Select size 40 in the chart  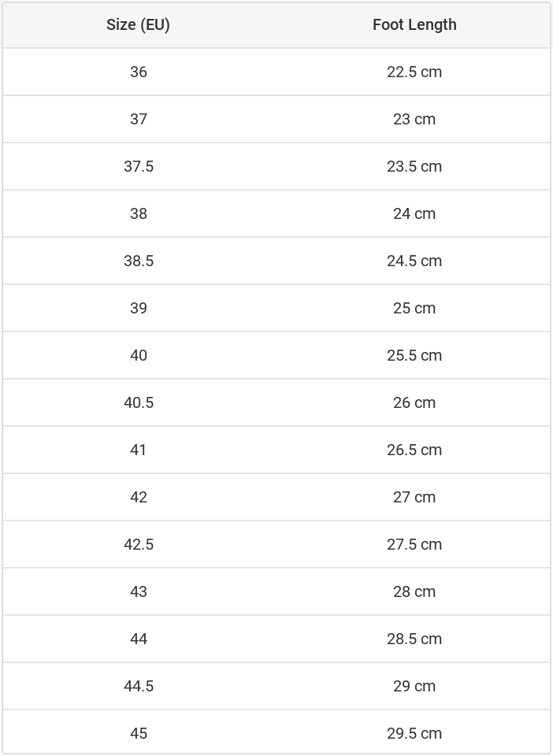click(x=139, y=355)
